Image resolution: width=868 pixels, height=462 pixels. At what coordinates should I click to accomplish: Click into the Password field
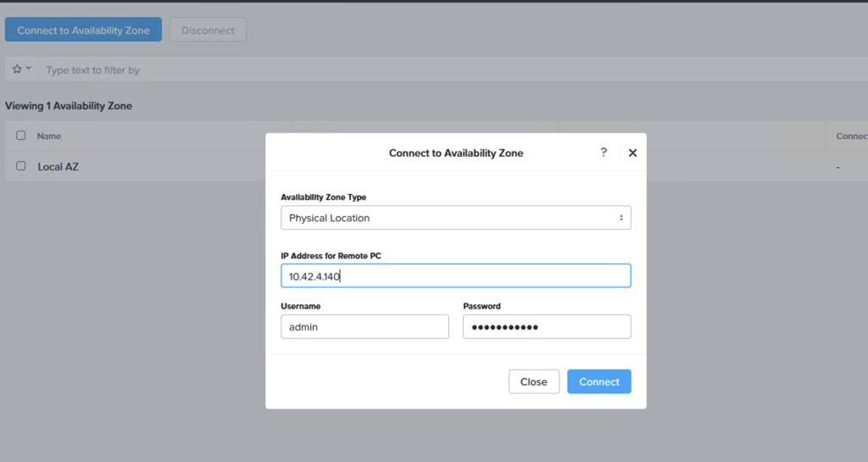click(x=547, y=326)
